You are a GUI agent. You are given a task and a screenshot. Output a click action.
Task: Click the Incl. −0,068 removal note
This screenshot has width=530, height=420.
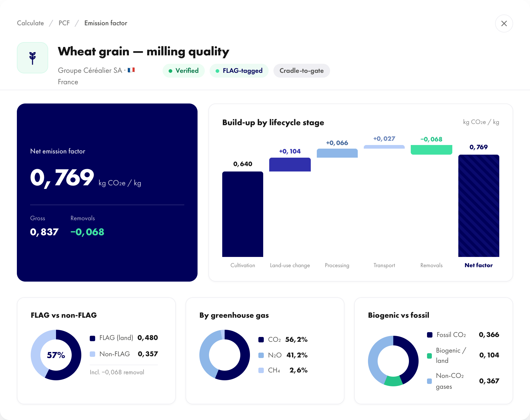click(x=117, y=372)
